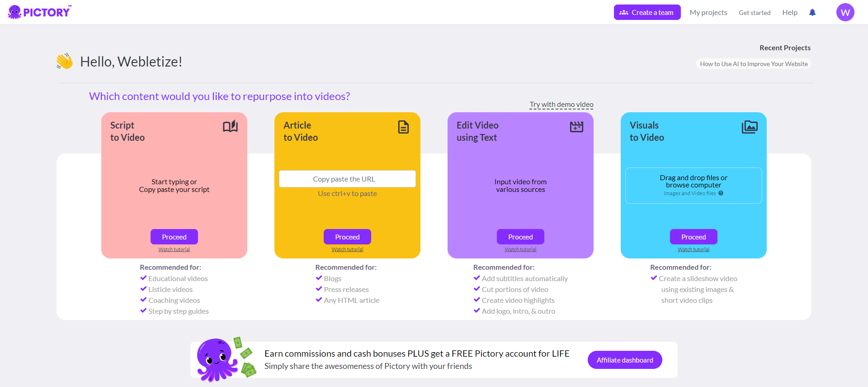868x387 pixels.
Task: Click 'Create a slideshow video' item
Action: 698,279
